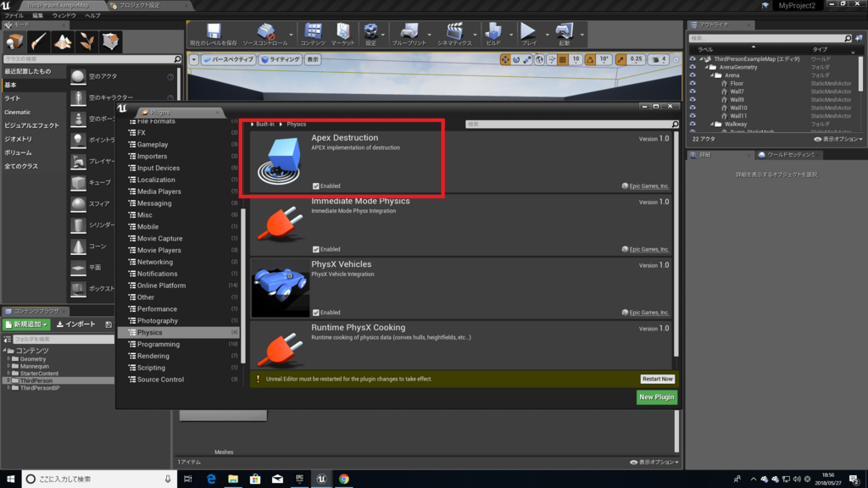Disable PhysX Vehicles plugin checkbox
The width and height of the screenshot is (868, 488).
[315, 313]
